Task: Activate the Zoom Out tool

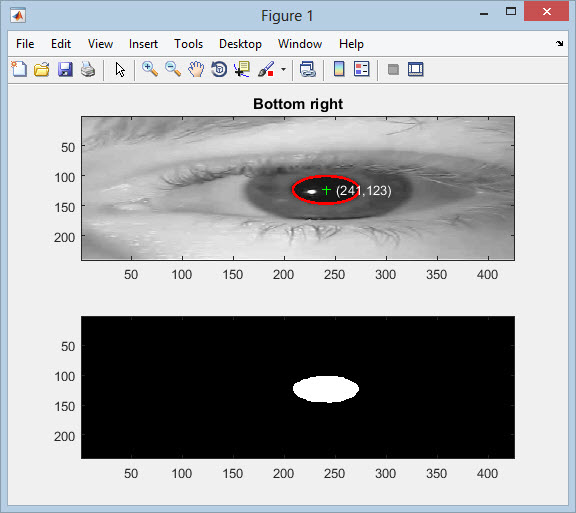Action: 173,69
